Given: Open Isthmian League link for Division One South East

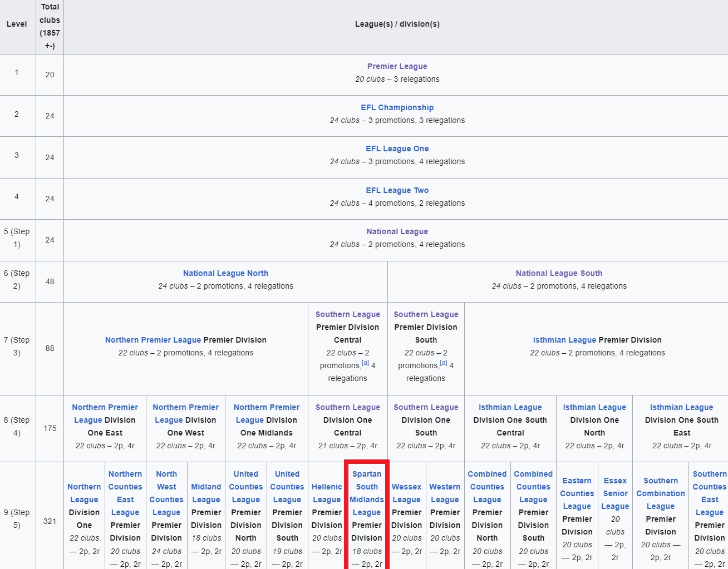Looking at the screenshot, I should 681,407.
